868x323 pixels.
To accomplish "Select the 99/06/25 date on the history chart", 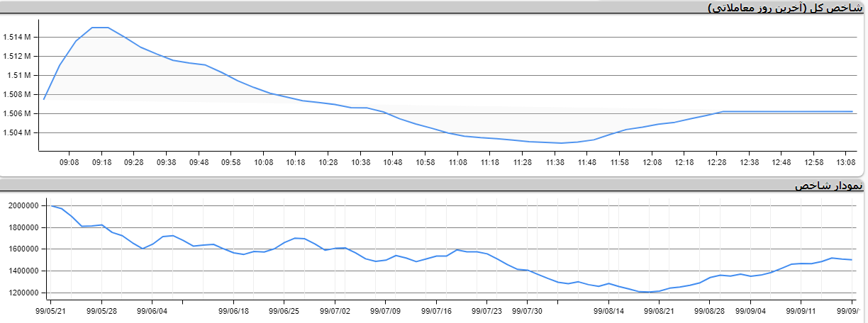I will 284,310.
